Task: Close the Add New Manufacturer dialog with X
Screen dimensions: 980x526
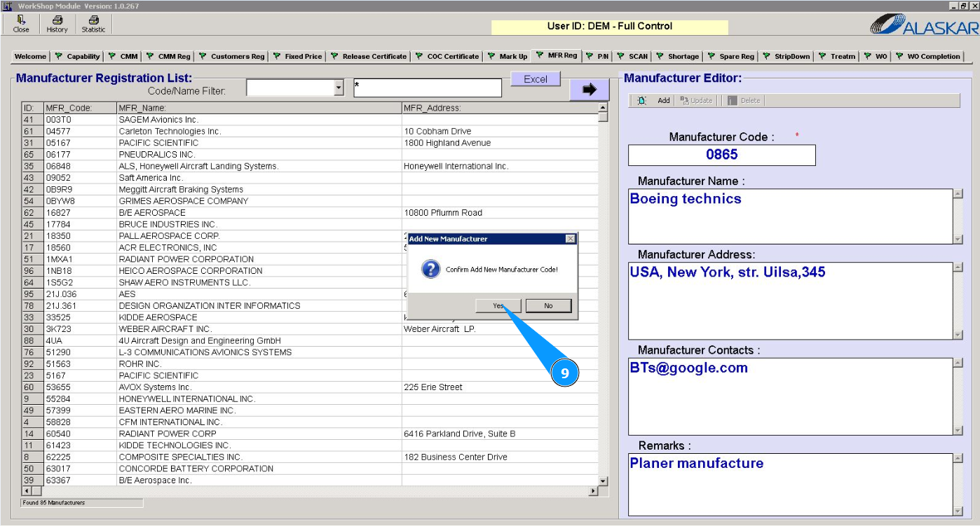Action: (570, 239)
